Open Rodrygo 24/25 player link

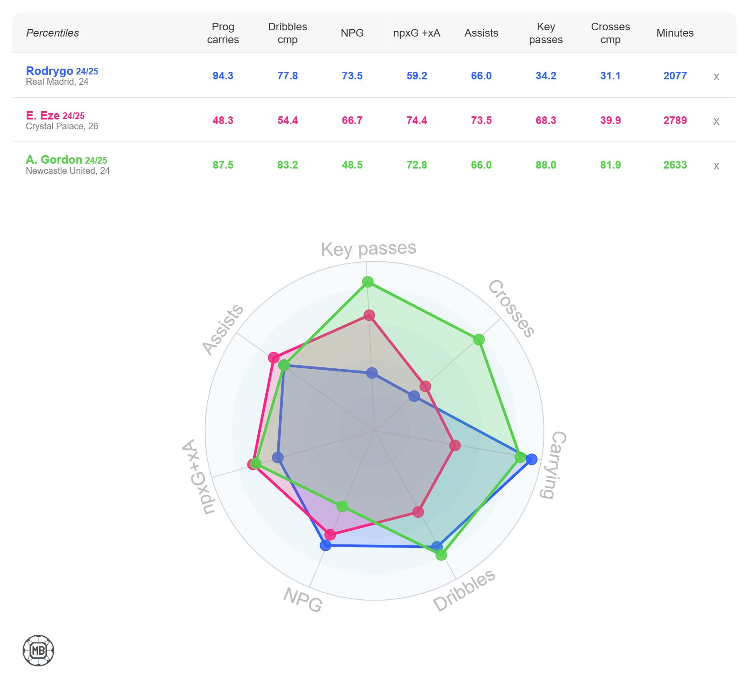pos(62,71)
